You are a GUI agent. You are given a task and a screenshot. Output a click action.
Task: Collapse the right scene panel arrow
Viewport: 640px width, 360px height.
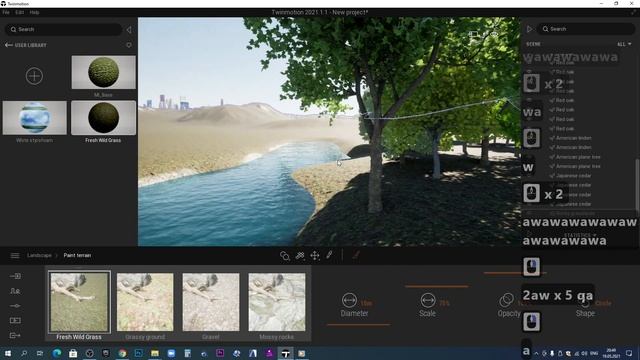(529, 29)
